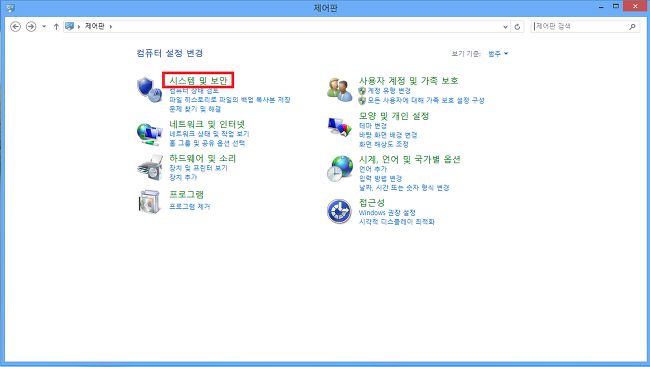This screenshot has width=650, height=367.
Task: Open the User Accounts people icon
Action: [x=340, y=90]
